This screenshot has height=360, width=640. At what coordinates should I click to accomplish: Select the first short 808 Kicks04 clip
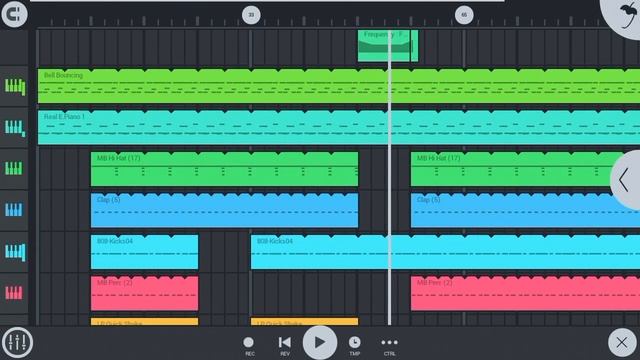[144, 252]
